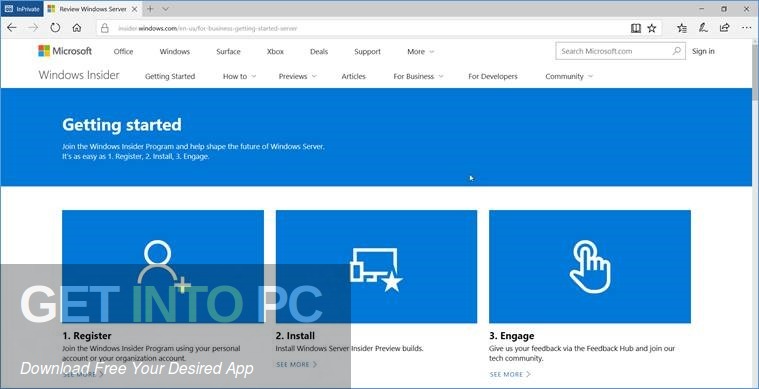
Task: Click the Share page icon
Action: tap(725, 28)
